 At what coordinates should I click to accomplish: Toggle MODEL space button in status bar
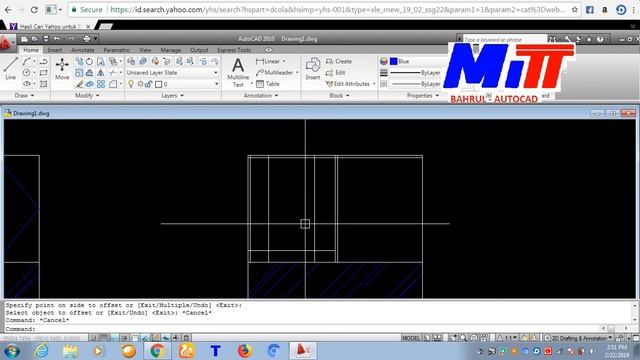tap(411, 338)
